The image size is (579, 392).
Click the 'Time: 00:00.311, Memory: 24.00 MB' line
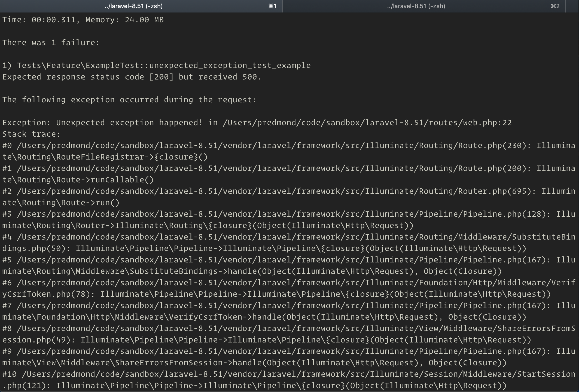coord(83,20)
